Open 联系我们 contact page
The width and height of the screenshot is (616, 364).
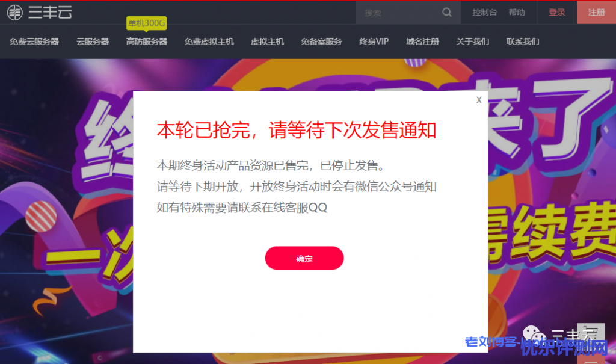coord(523,42)
